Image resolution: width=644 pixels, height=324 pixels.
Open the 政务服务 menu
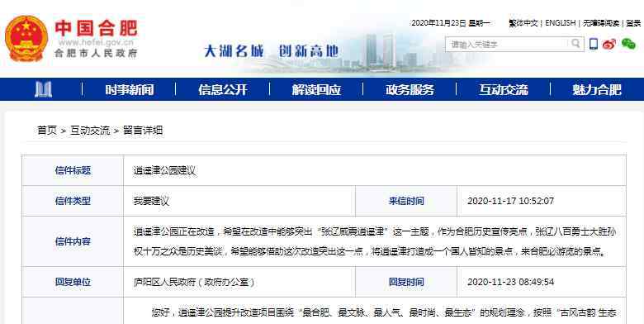410,89
